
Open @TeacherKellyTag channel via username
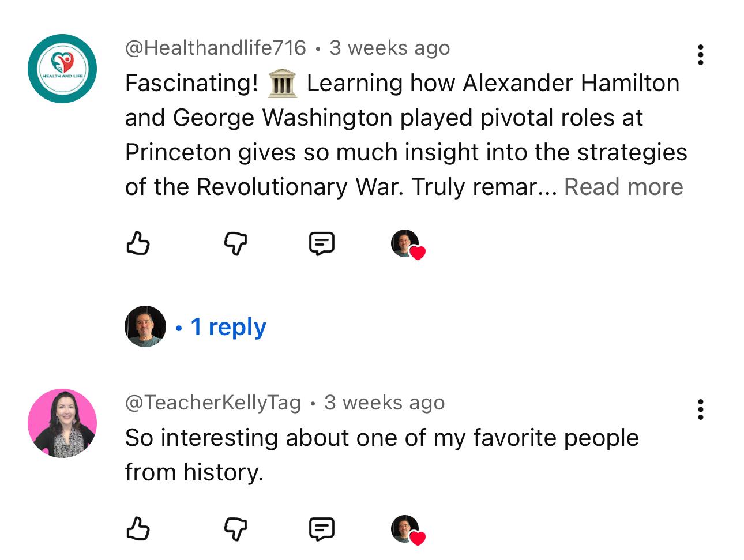pos(213,403)
